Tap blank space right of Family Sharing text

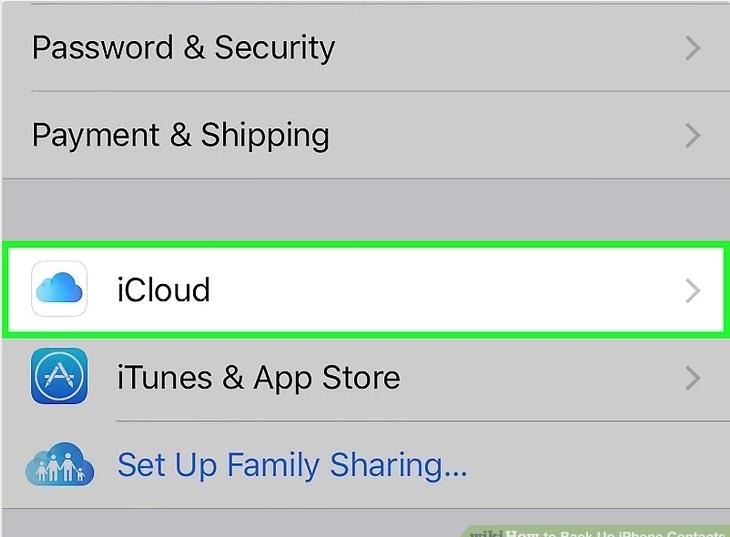coord(590,465)
